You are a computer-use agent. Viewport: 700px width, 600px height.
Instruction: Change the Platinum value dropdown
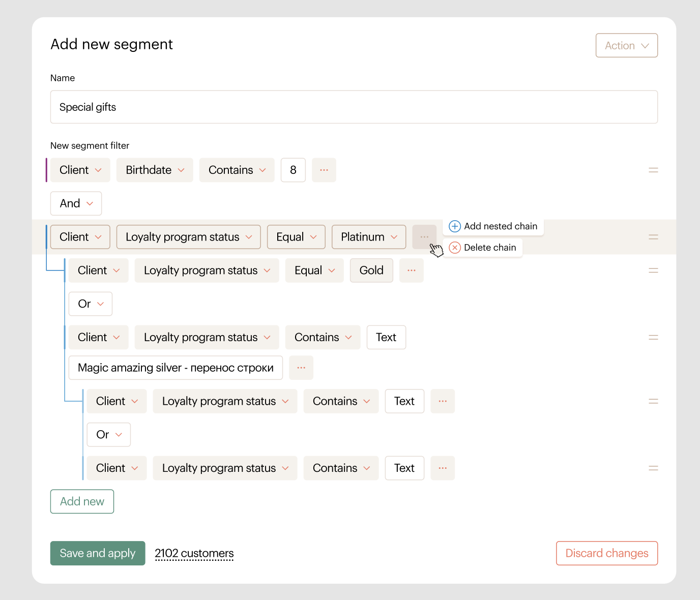click(368, 237)
